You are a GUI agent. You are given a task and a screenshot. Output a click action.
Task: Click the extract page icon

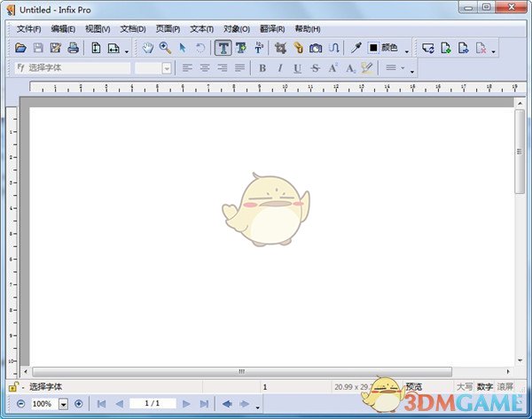pyautogui.click(x=464, y=48)
